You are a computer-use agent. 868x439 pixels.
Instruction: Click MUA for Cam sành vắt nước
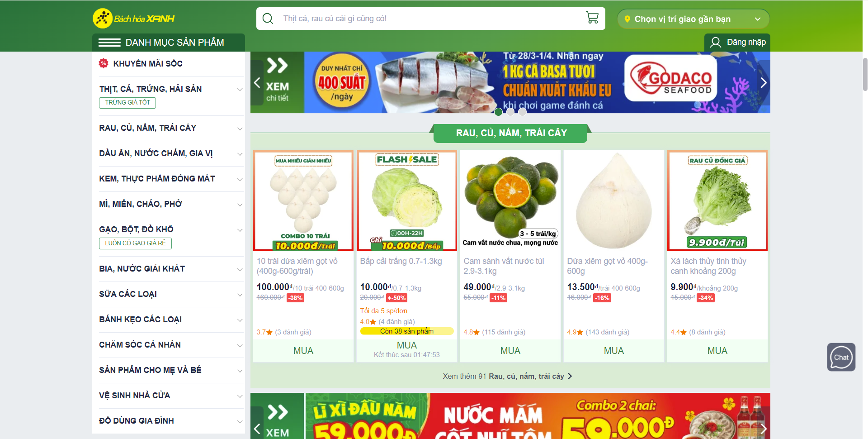tap(510, 351)
